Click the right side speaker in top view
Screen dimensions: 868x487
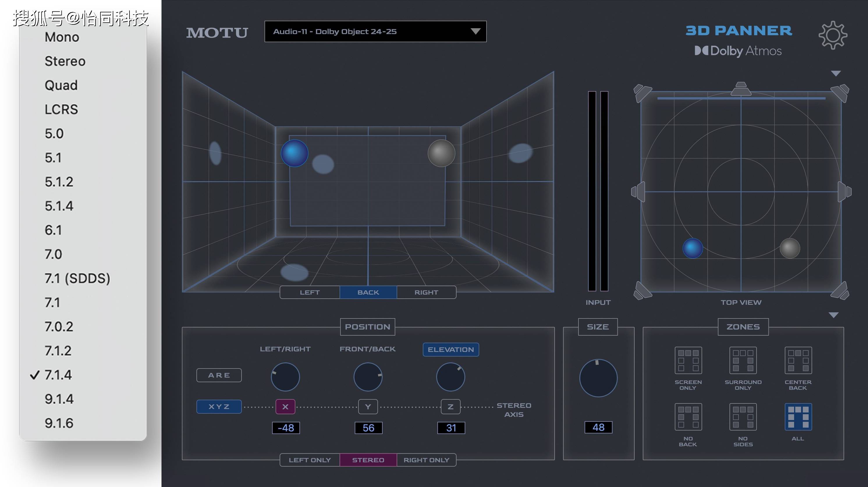844,192
